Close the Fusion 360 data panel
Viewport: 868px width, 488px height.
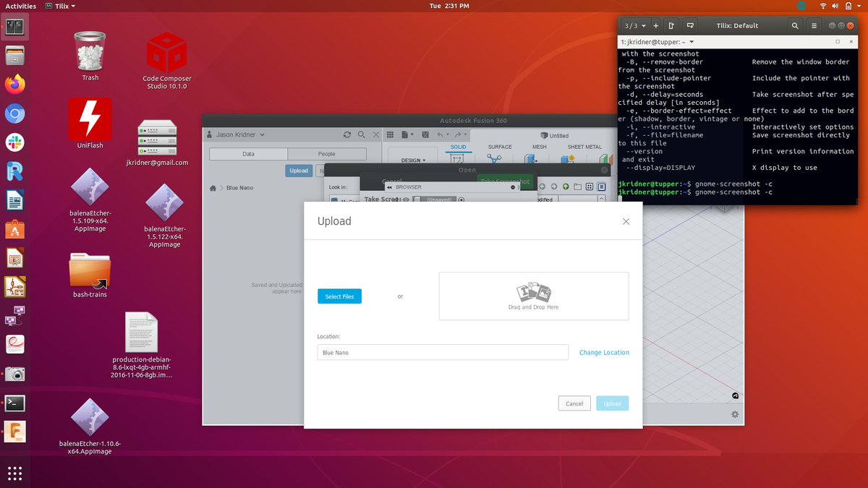[x=375, y=134]
